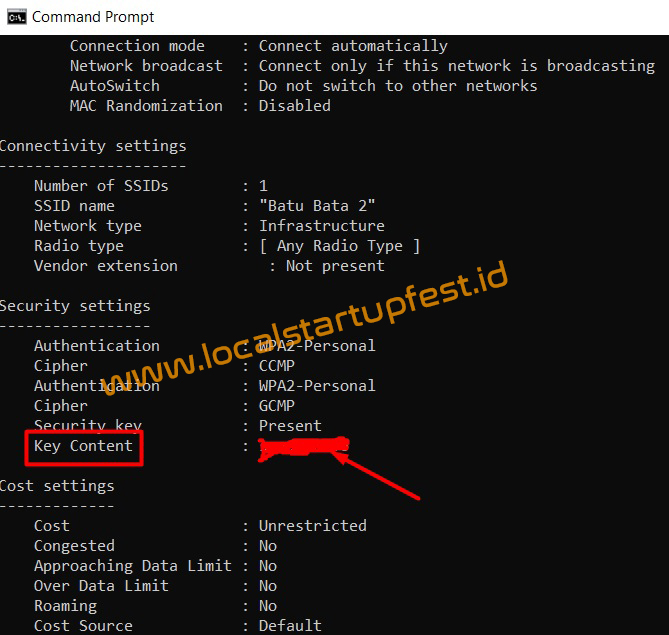
Task: Click the [ Any Radio Type ] value
Action: tap(339, 246)
